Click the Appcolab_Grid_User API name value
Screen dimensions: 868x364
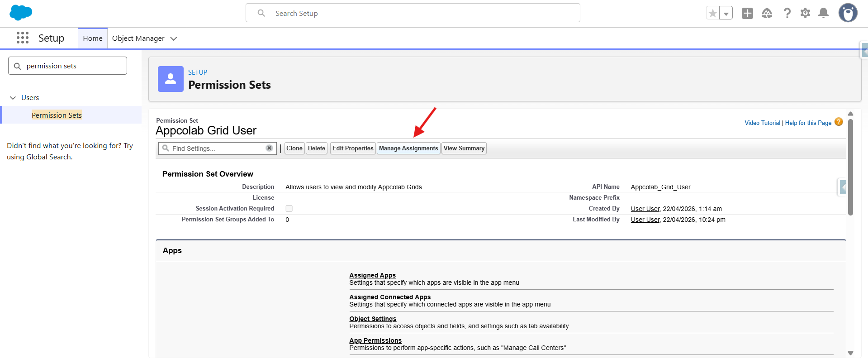click(660, 187)
